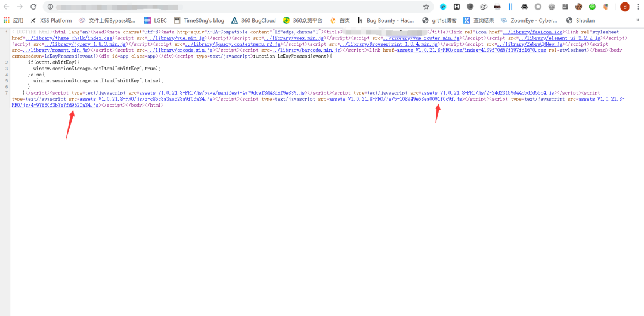Viewport: 644px width, 316px height.
Task: Open the ../library/moment.min.js link
Action: (54, 50)
